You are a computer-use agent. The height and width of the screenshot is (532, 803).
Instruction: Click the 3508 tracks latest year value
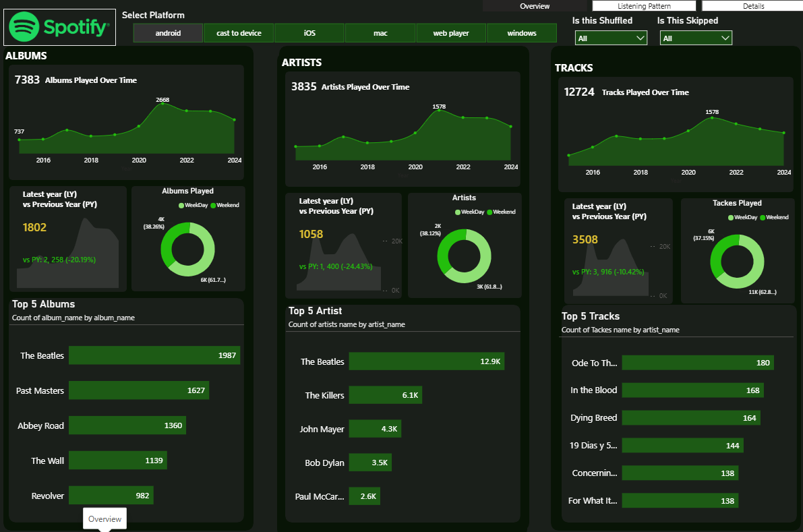(585, 239)
